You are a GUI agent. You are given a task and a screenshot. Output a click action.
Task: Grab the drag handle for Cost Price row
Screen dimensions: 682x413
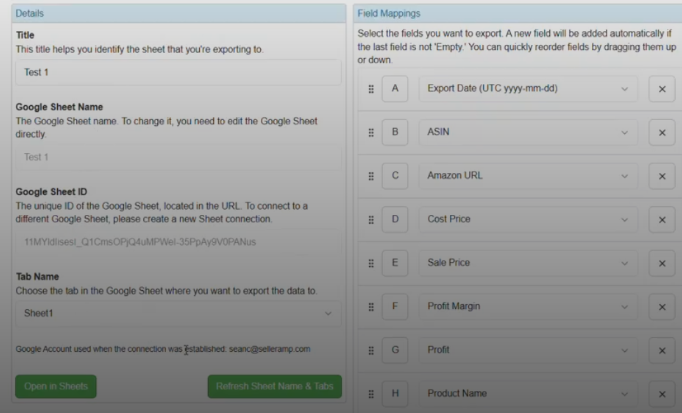point(371,220)
